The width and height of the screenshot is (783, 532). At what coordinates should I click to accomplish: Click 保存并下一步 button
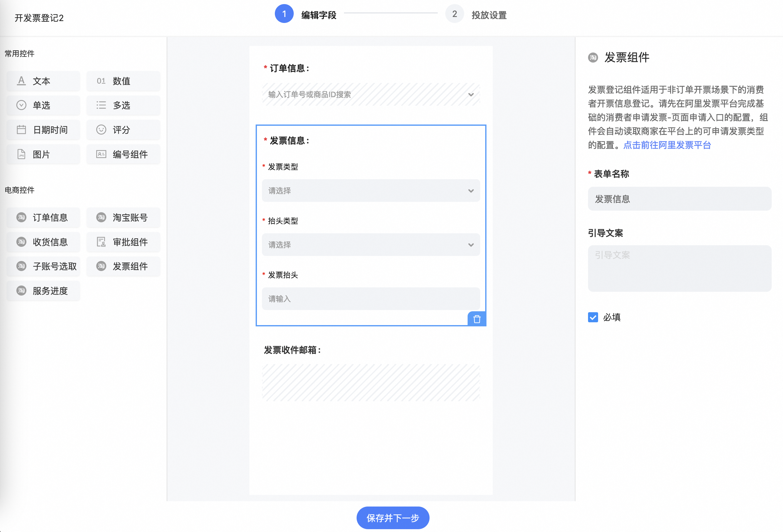[392, 518]
